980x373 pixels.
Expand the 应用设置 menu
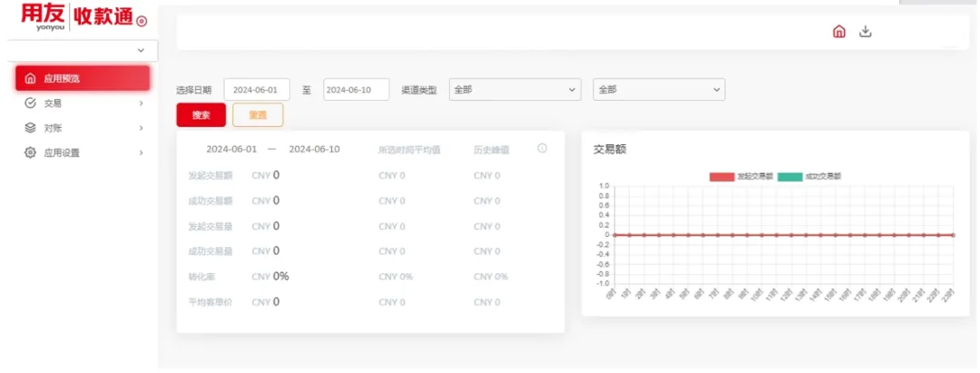tap(83, 152)
